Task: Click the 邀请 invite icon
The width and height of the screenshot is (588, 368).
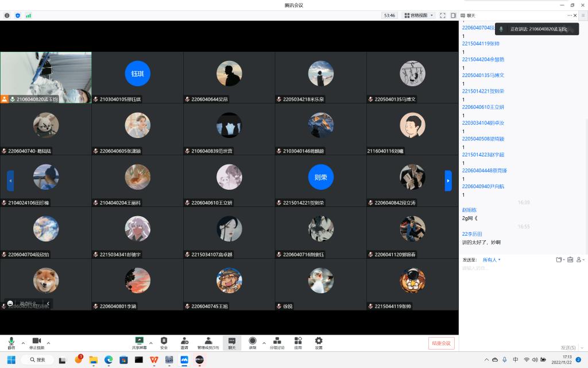Action: 184,343
